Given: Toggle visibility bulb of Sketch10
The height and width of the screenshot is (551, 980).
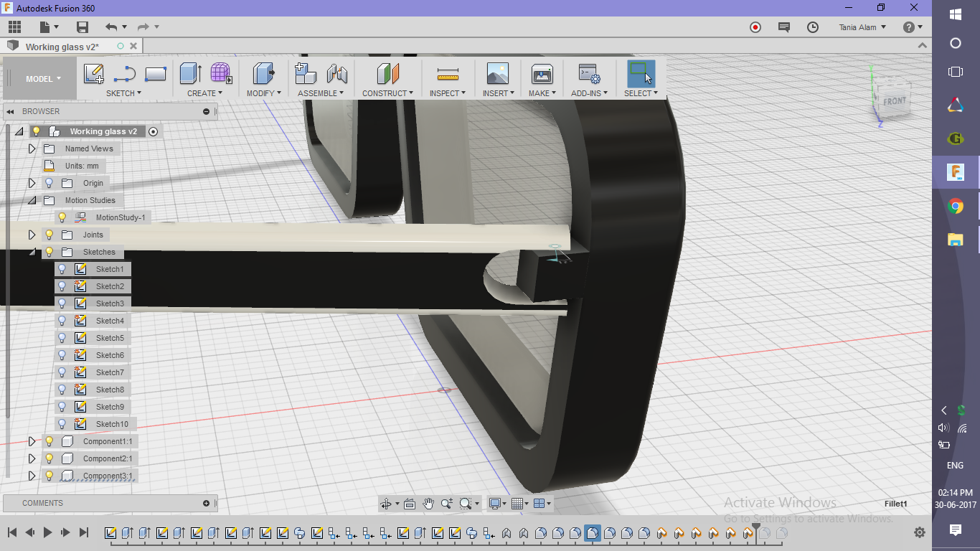Looking at the screenshot, I should click(x=62, y=424).
